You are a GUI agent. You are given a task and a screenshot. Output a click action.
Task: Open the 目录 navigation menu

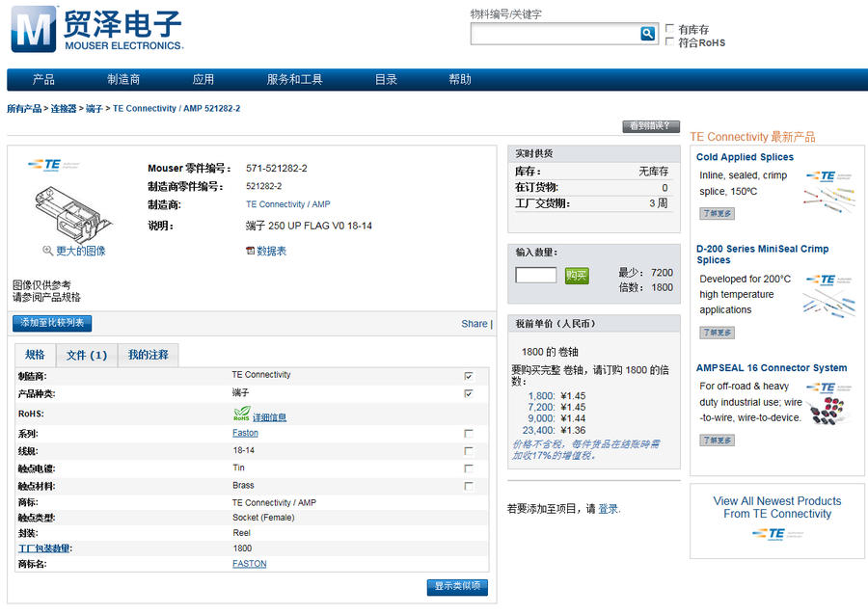tap(386, 80)
